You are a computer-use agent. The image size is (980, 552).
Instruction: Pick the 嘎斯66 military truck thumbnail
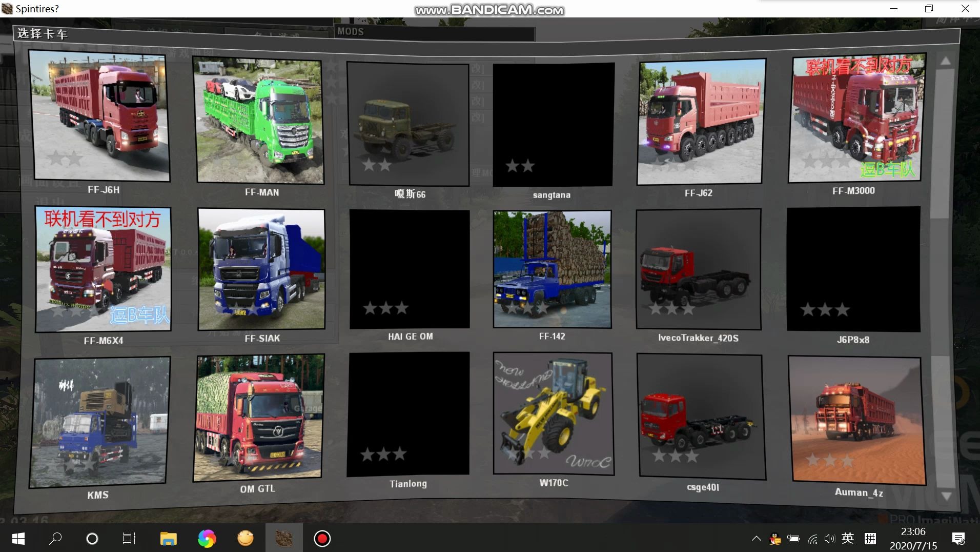(409, 124)
